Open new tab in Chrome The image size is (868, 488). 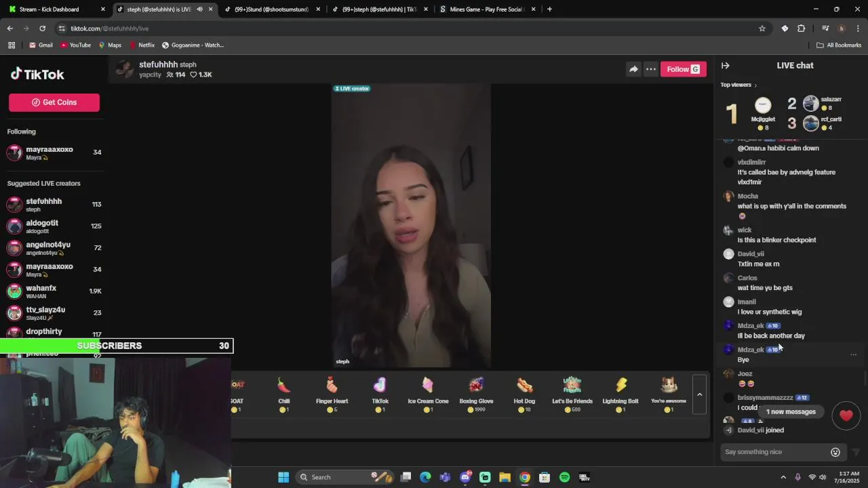click(x=549, y=9)
